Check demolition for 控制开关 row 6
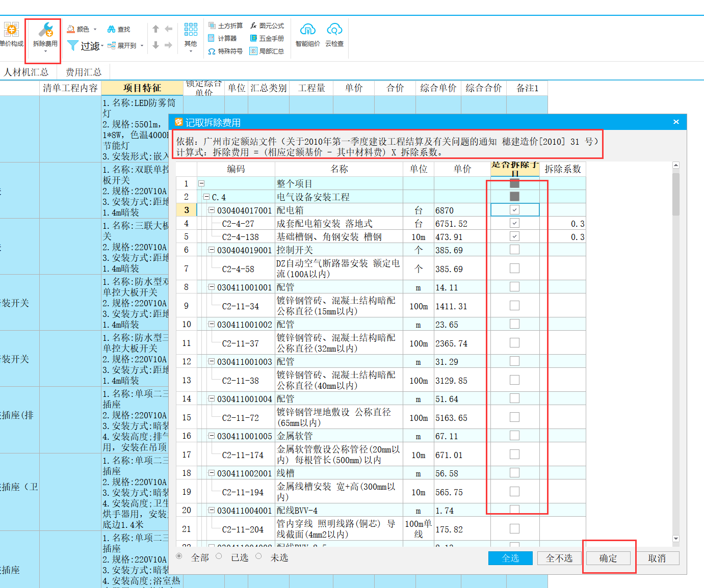The height and width of the screenshot is (588, 704). point(515,250)
